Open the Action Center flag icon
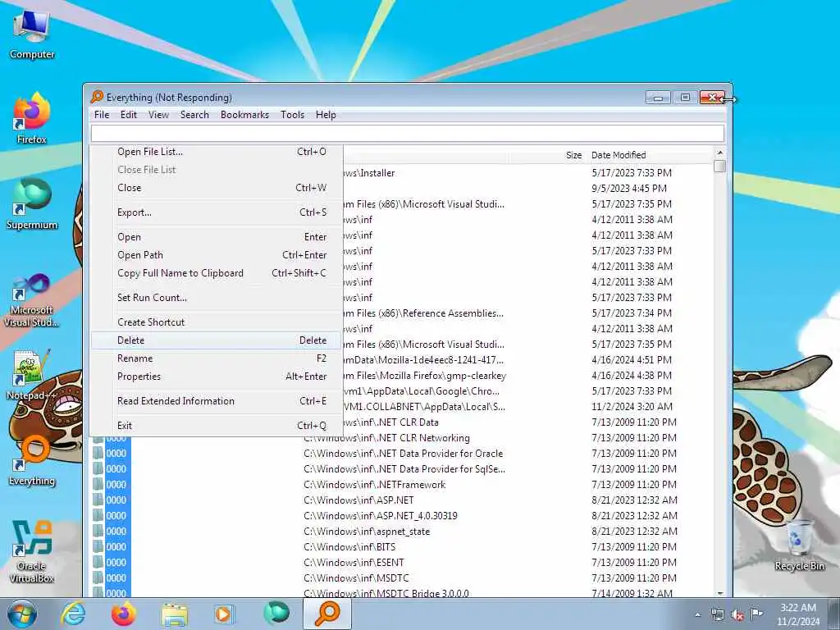Viewport: 840px width, 630px height. click(756, 614)
